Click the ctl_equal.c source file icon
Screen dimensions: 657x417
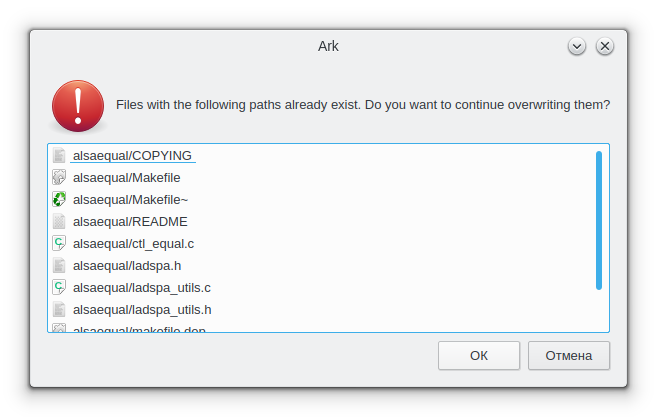[x=59, y=244]
